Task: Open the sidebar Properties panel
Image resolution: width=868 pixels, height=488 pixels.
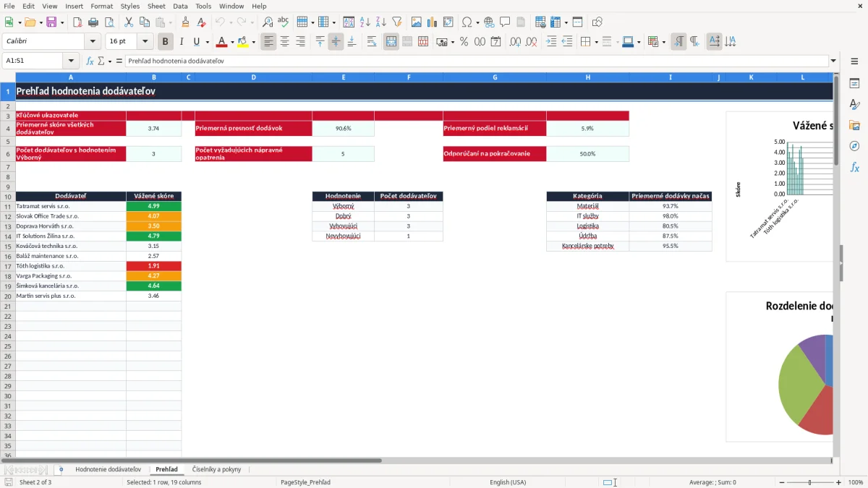Action: click(x=854, y=84)
